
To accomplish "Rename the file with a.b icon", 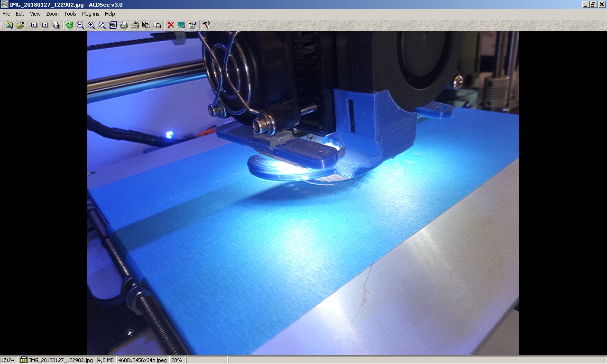I will pos(181,25).
